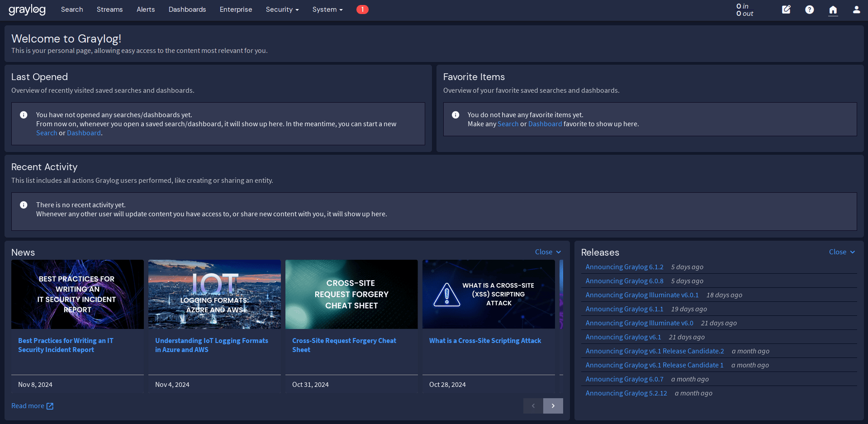Click Search link in Last Opened

click(47, 133)
